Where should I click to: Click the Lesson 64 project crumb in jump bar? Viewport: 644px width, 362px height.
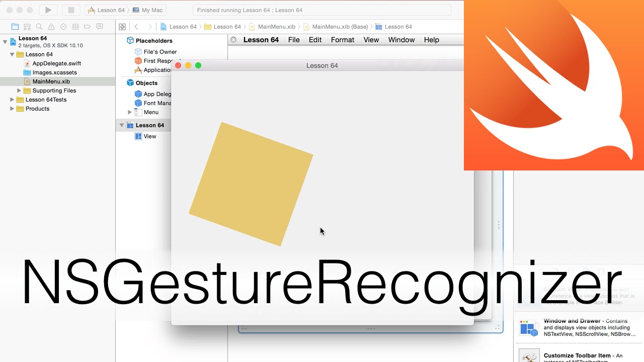pos(179,27)
